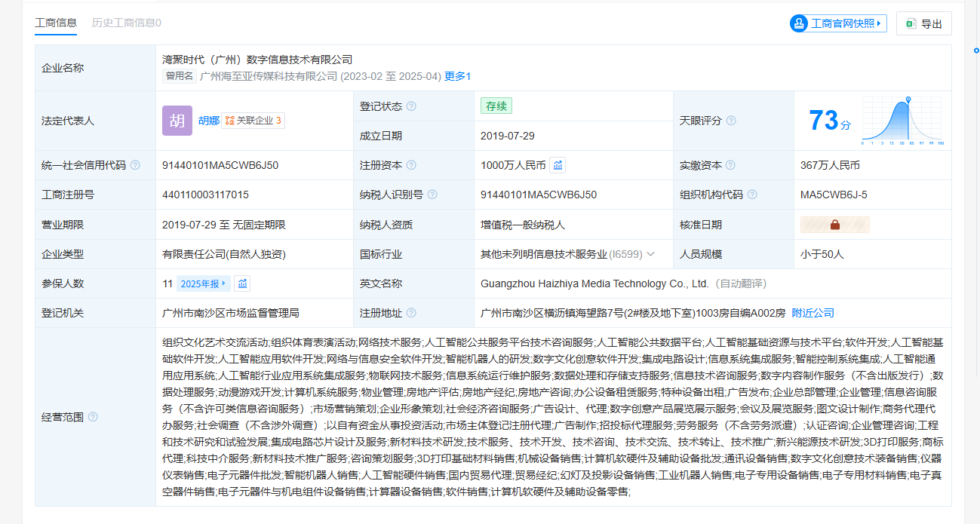Click help icon next to 天眼评分

point(731,121)
